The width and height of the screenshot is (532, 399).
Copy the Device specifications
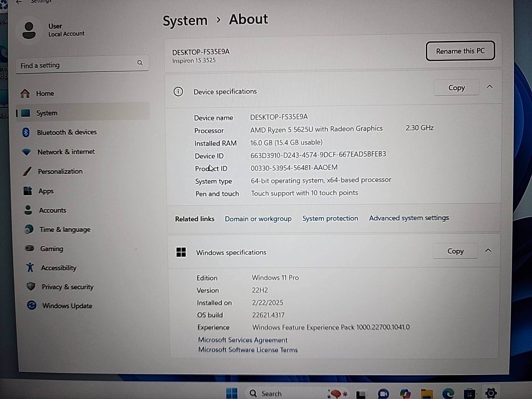pyautogui.click(x=456, y=88)
